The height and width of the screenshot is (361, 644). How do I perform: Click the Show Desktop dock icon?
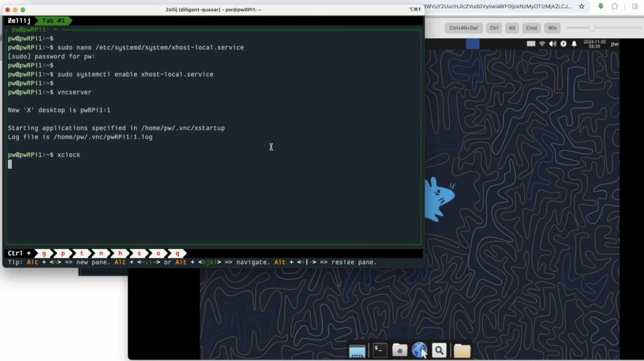pos(357,351)
